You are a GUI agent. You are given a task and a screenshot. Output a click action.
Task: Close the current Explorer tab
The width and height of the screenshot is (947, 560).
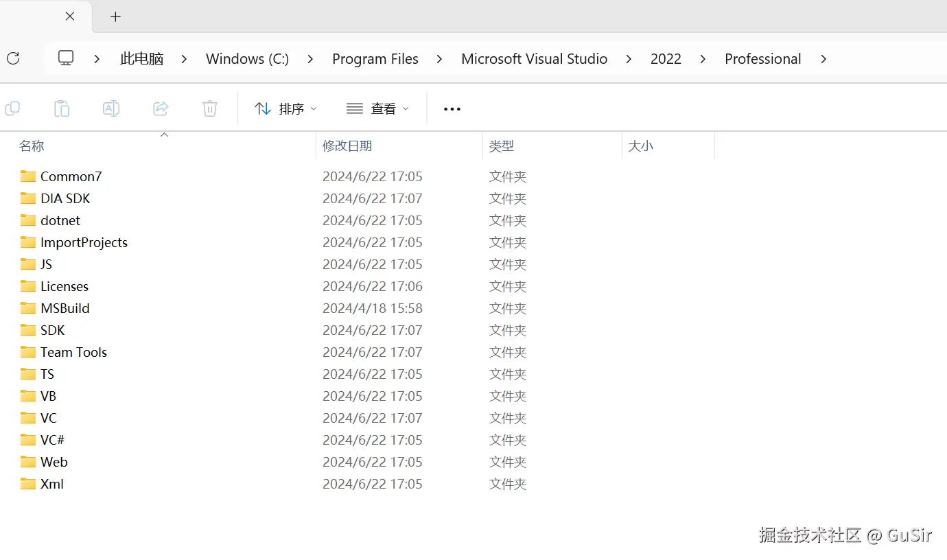coord(70,16)
